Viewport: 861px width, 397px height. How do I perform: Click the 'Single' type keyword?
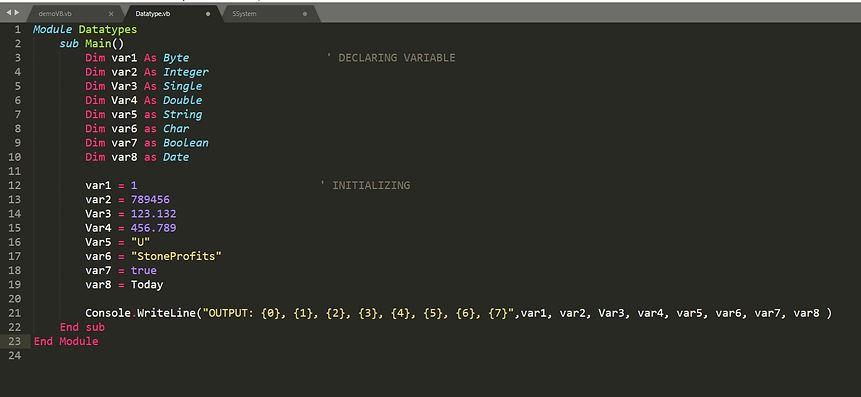click(182, 86)
